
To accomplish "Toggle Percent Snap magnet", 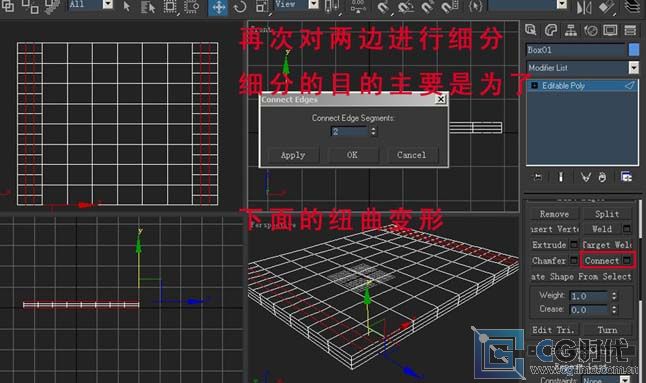I will (428, 7).
